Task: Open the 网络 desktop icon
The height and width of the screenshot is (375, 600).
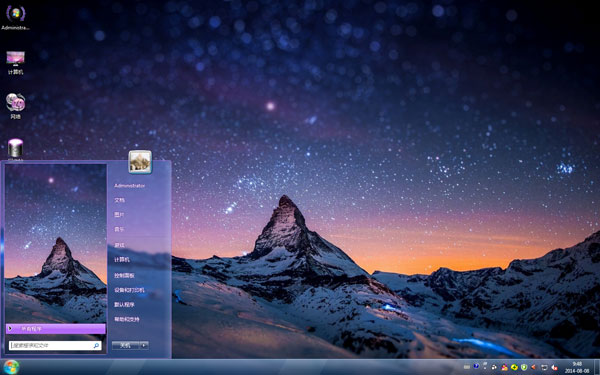Action: [x=15, y=106]
